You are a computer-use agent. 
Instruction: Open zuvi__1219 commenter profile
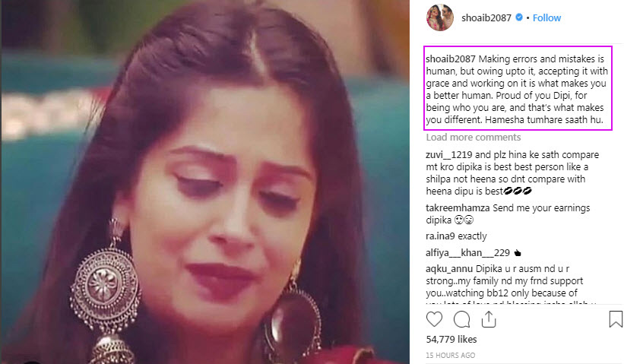[449, 155]
